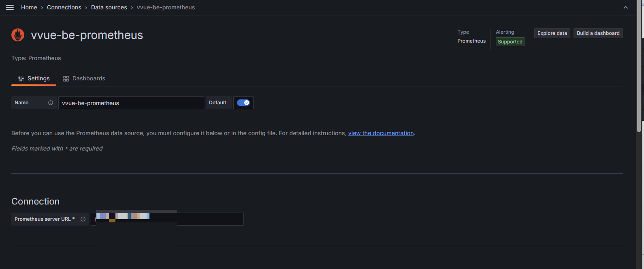Collapse the top bar with the chevron up
Screen dimensions: 644x269
pos(626,7)
